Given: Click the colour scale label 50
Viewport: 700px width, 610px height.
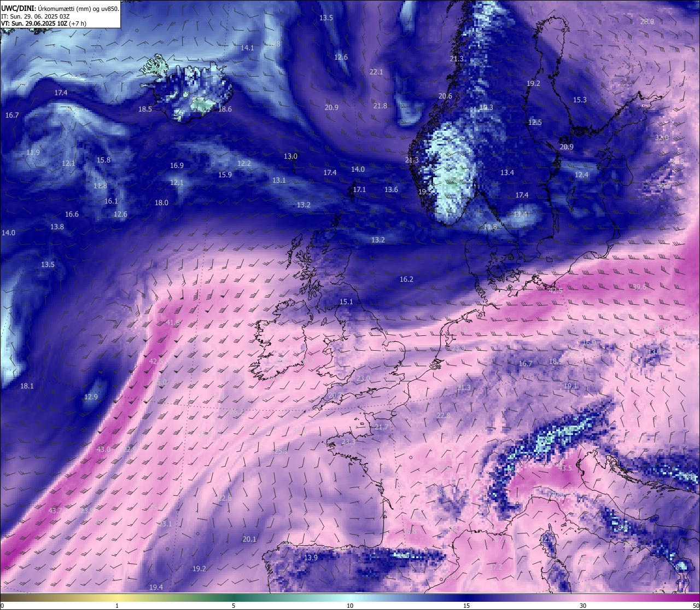Looking at the screenshot, I should pyautogui.click(x=696, y=606).
